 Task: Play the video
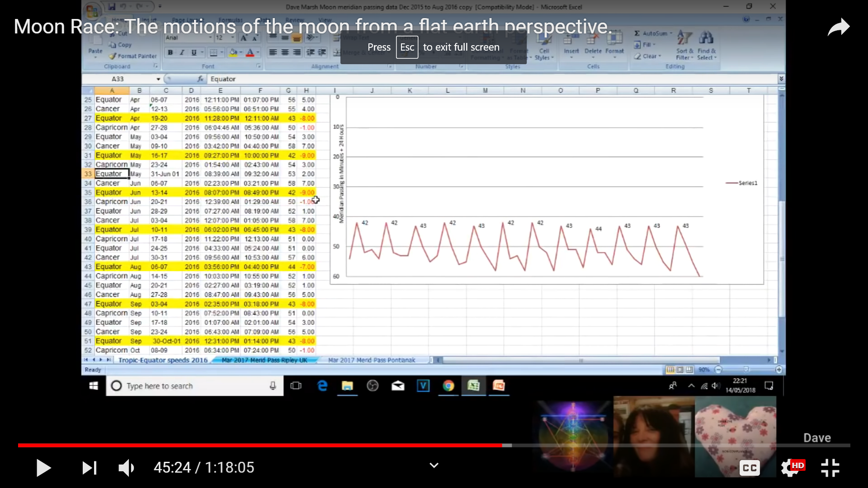pyautogui.click(x=43, y=468)
